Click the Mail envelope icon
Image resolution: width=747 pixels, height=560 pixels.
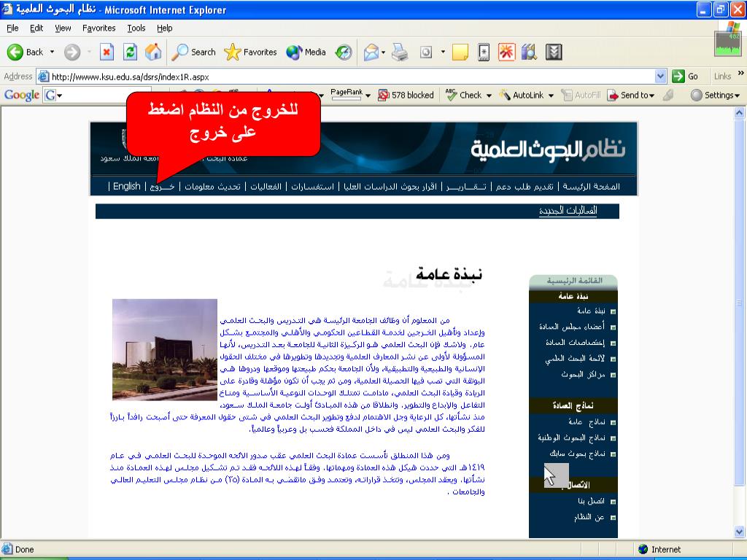point(371,52)
